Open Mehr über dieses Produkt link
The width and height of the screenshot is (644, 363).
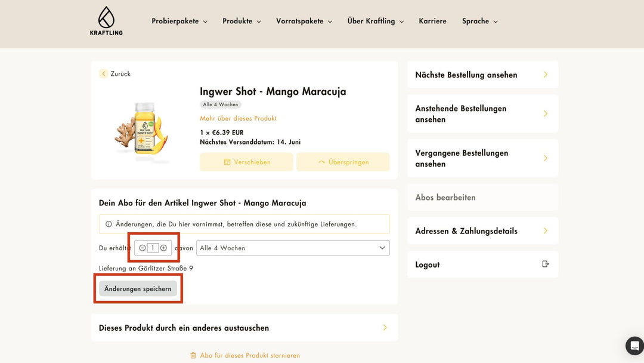[238, 118]
